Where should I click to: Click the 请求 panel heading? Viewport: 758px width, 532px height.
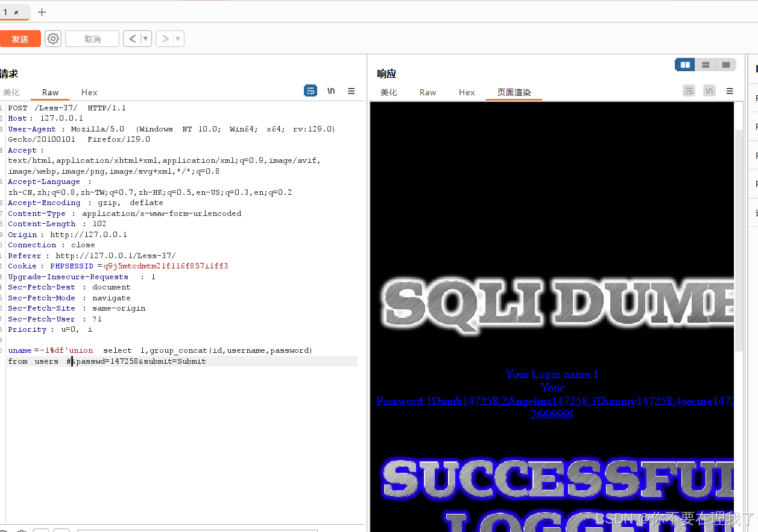pos(9,74)
